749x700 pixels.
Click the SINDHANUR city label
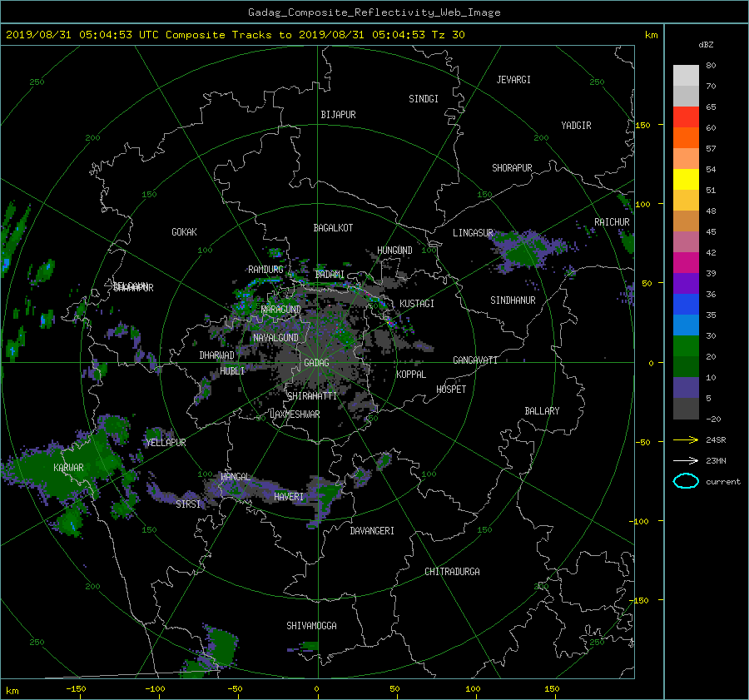[513, 300]
